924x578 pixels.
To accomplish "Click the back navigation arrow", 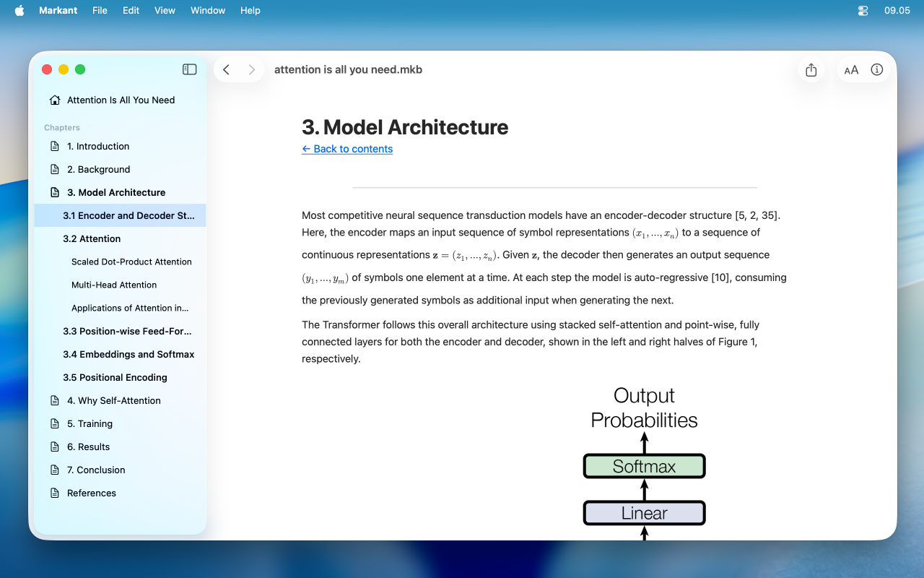I will pos(226,69).
